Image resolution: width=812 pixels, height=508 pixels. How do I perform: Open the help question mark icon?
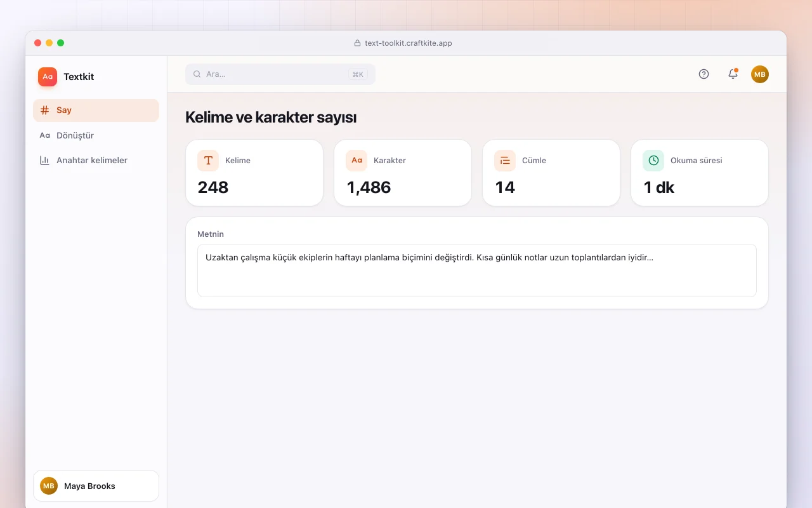click(704, 74)
